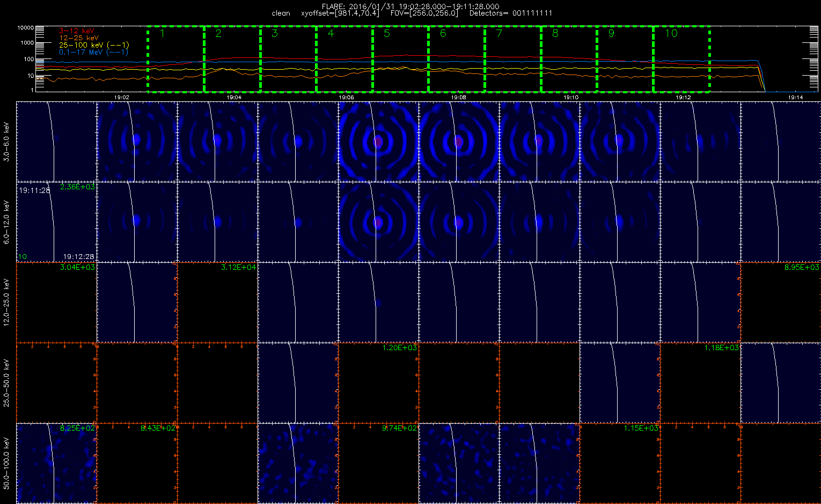
Task: Click the yellow "25-100 keV (--1)" legend entry
Action: [93, 45]
